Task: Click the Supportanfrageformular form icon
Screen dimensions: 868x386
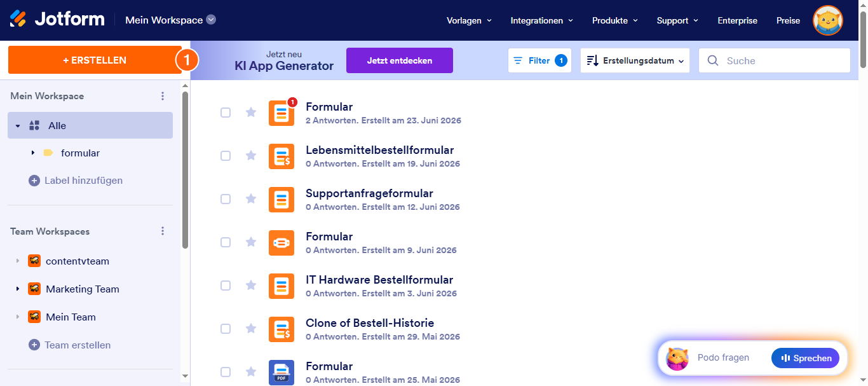Action: coord(281,200)
